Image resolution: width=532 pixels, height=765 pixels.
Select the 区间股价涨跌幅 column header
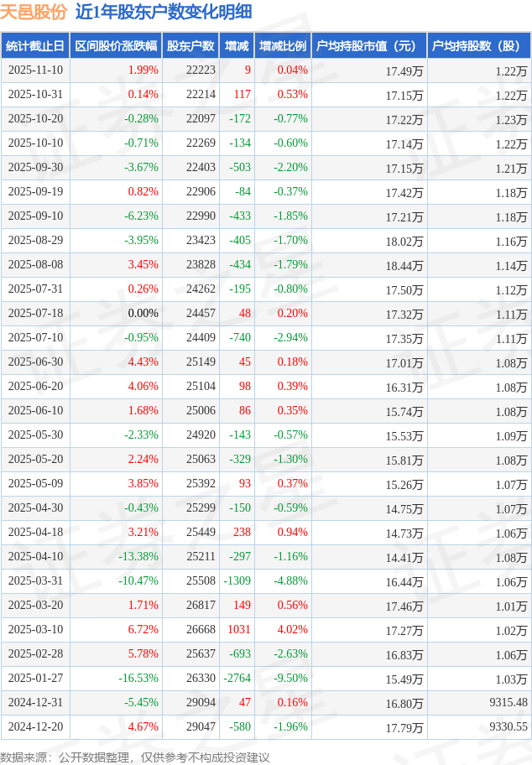[115, 46]
